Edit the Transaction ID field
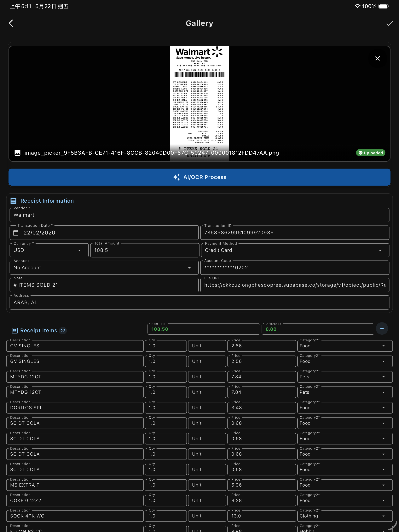The height and width of the screenshot is (532, 399). pos(295,233)
